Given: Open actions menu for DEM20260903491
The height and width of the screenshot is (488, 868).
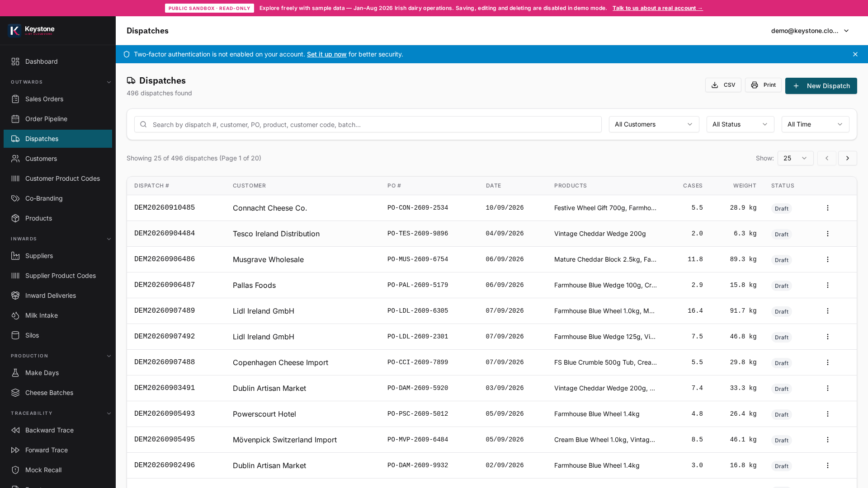Looking at the screenshot, I should pyautogui.click(x=827, y=388).
